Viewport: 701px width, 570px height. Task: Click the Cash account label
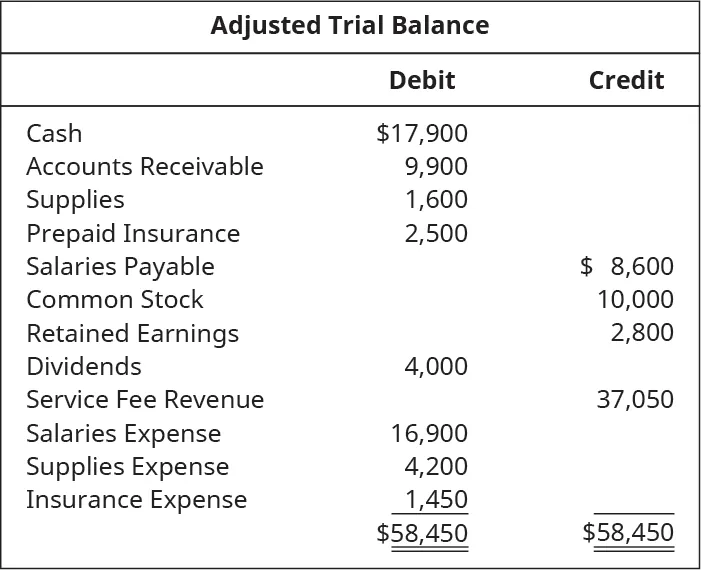54,133
